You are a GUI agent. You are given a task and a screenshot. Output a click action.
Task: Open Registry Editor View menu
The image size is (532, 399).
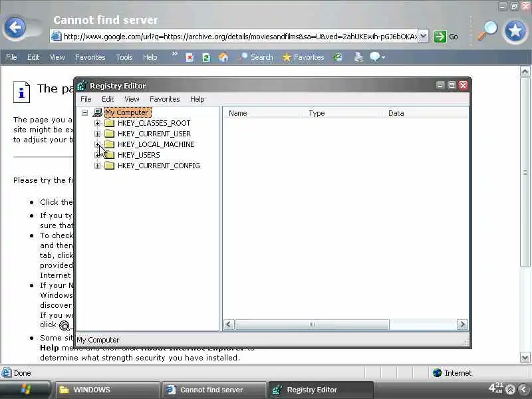[x=132, y=99]
